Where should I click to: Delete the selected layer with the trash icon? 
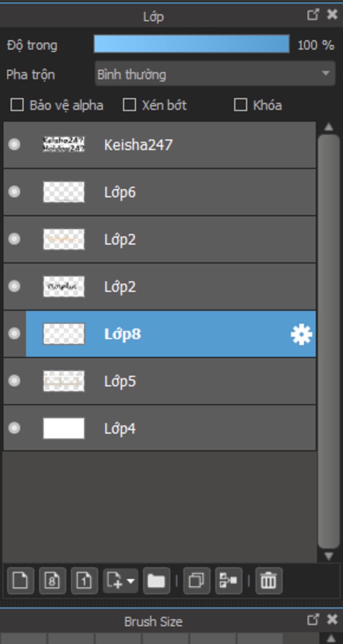click(x=268, y=581)
